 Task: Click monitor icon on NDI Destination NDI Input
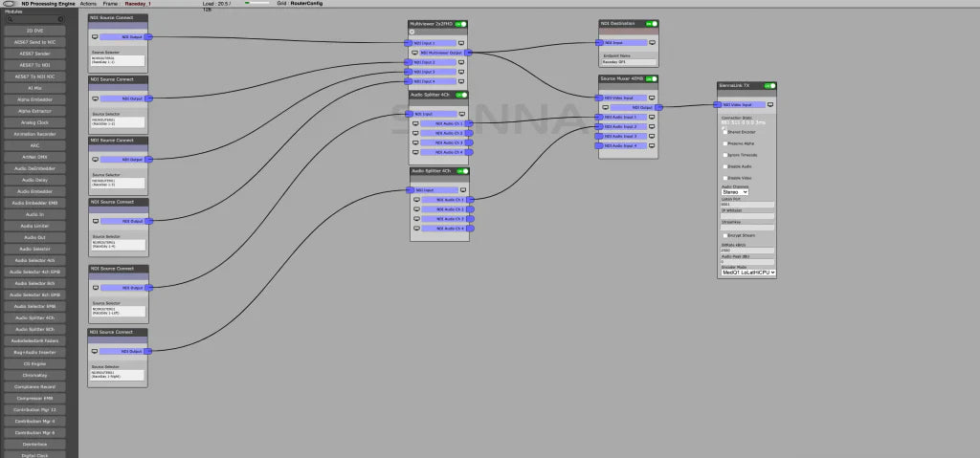(651, 42)
